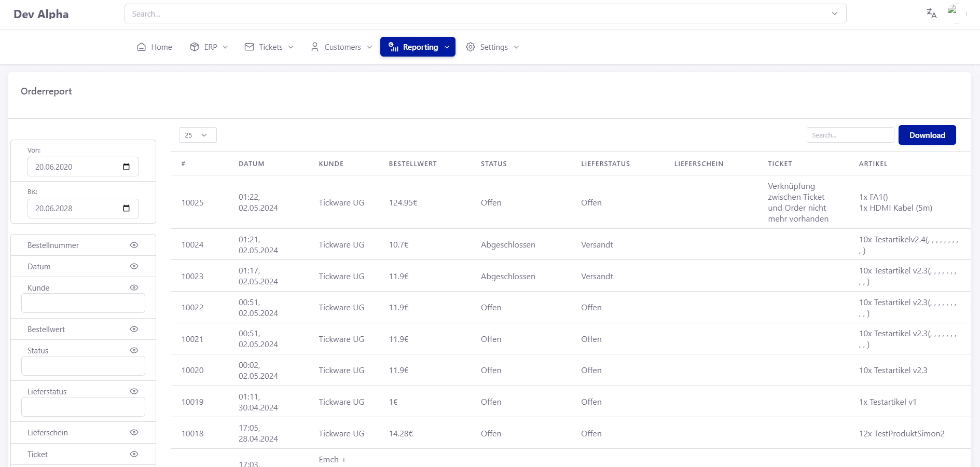
Task: Expand the Tickets menu chevron
Action: pos(291,47)
